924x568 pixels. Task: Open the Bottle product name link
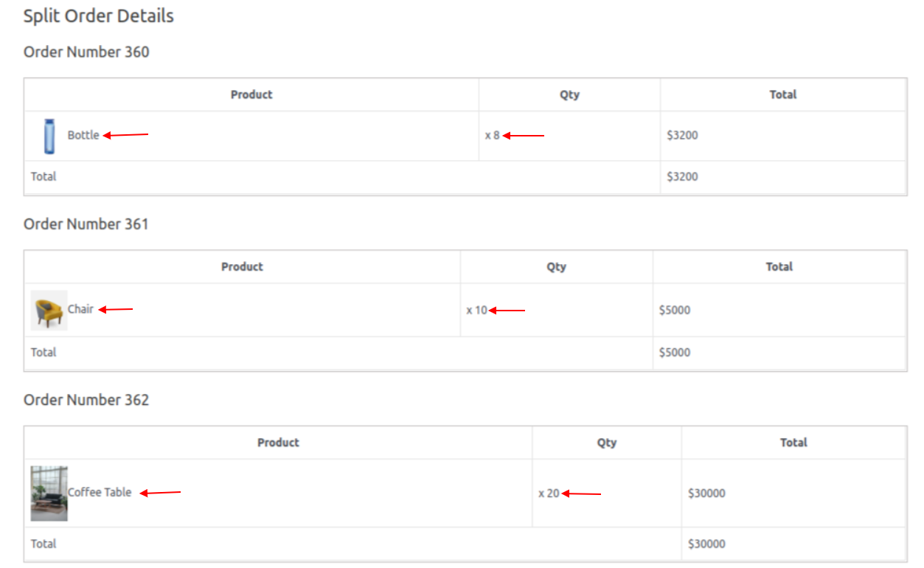pyautogui.click(x=83, y=135)
